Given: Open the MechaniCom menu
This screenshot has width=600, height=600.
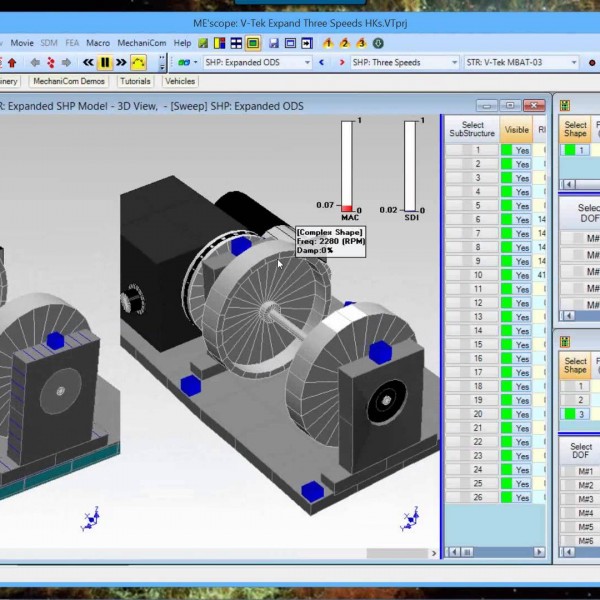Looking at the screenshot, I should (141, 44).
